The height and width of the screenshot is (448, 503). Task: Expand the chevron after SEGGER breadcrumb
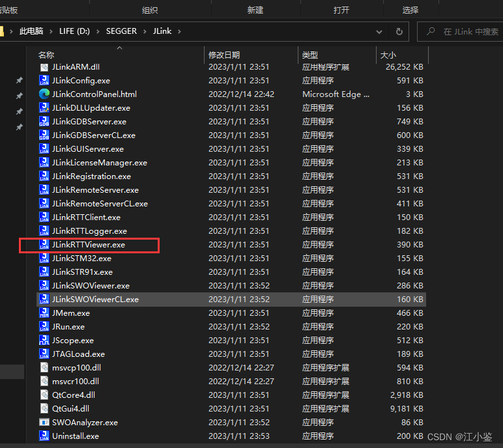pyautogui.click(x=145, y=31)
